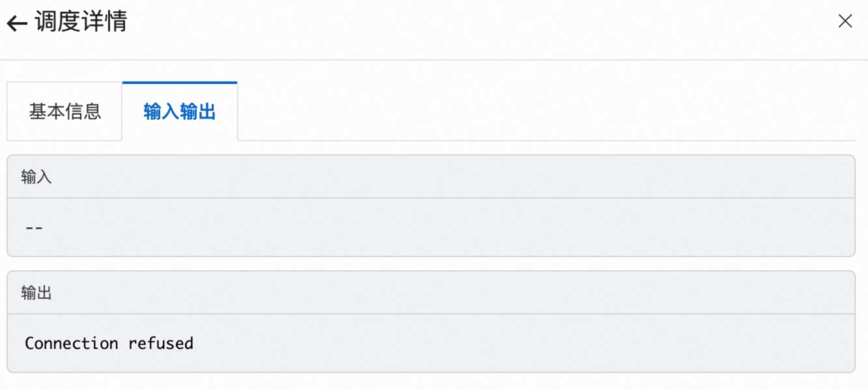Close the 调度详情 panel with X
The height and width of the screenshot is (390, 868).
pyautogui.click(x=845, y=21)
